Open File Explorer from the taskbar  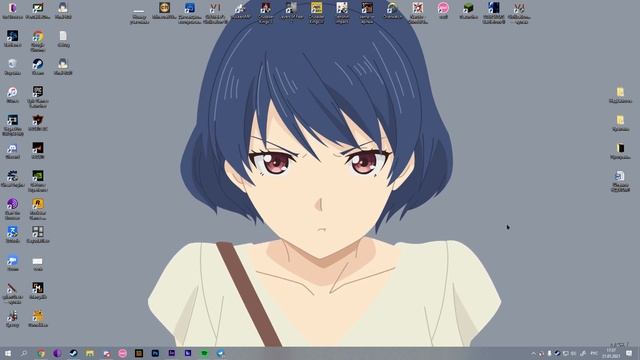[x=90, y=353]
